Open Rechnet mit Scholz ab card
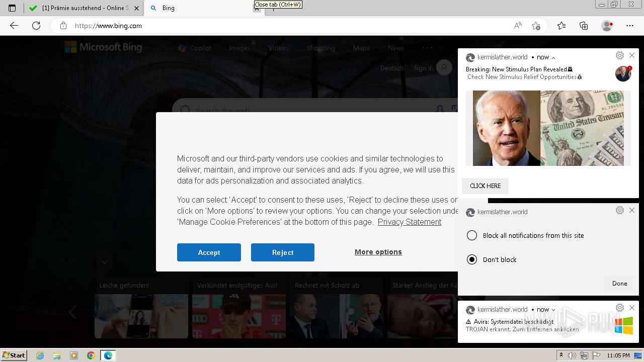Image resolution: width=644 pixels, height=362 pixels. click(x=337, y=309)
